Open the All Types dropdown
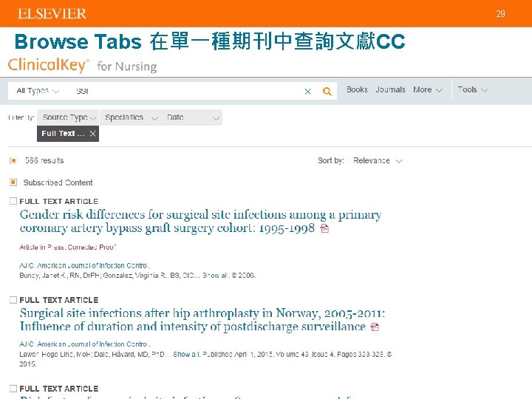Image resolution: width=532 pixels, height=399 pixels. point(38,91)
